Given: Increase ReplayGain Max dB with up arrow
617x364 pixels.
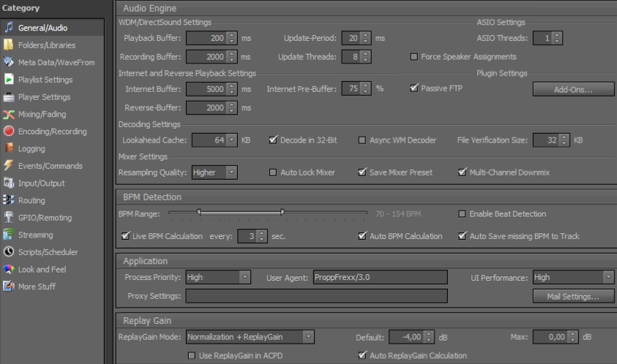Looking at the screenshot, I should coord(573,334).
